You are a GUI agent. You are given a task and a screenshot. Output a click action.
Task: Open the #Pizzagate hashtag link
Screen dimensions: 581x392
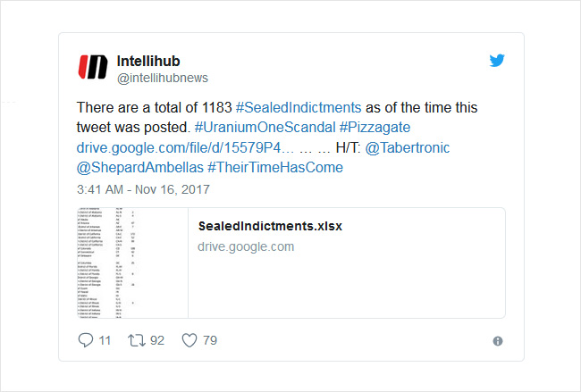(375, 128)
